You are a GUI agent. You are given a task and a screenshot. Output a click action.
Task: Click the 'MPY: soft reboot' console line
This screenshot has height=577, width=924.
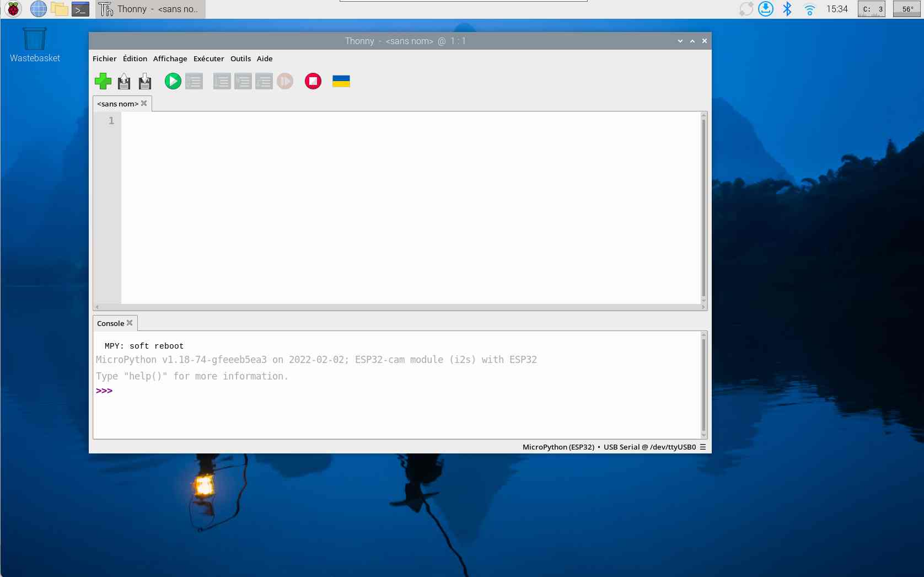point(144,346)
